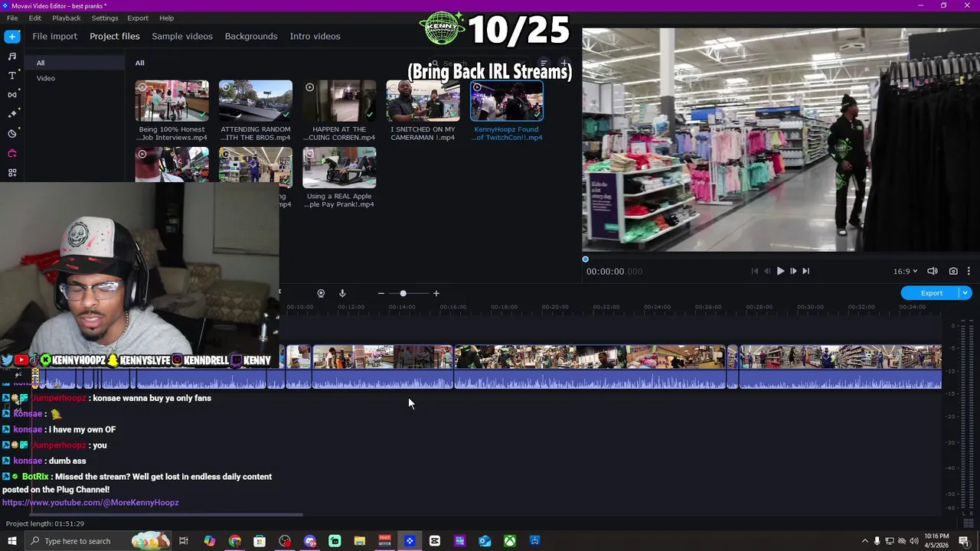The image size is (980, 551).
Task: Open the Xbox app from the taskbar
Action: pos(510,541)
